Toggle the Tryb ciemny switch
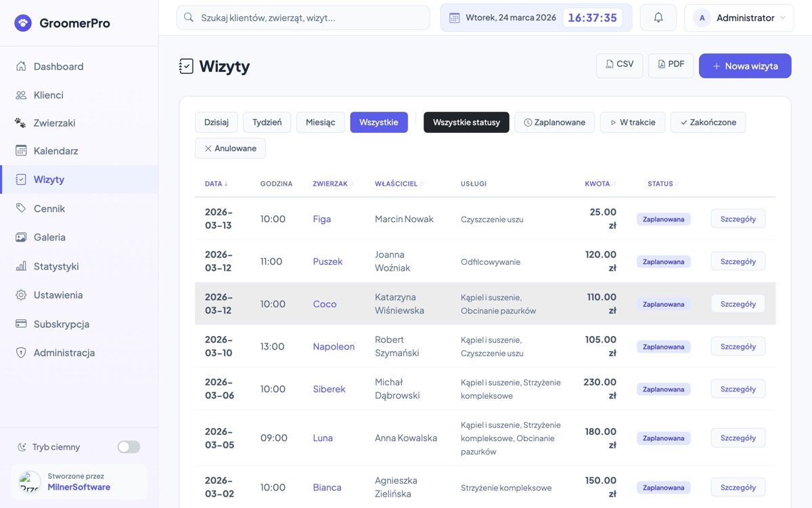Screen dimensions: 812x508 point(129,447)
